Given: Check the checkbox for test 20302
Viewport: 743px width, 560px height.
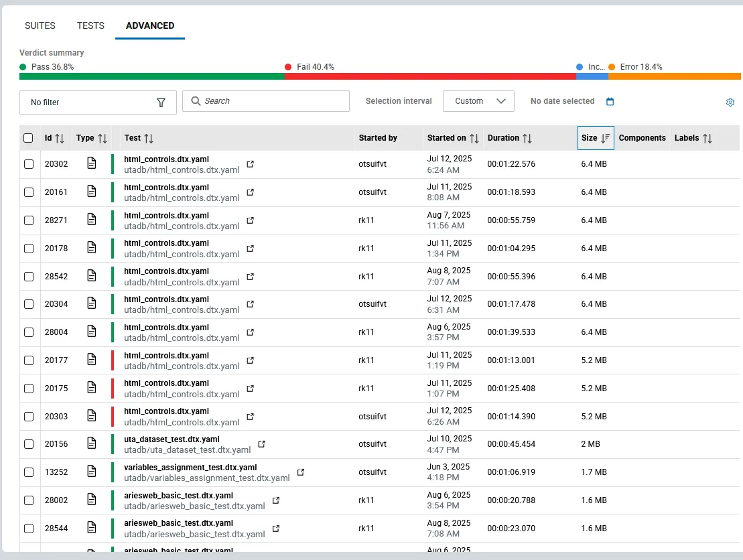Looking at the screenshot, I should tap(28, 163).
